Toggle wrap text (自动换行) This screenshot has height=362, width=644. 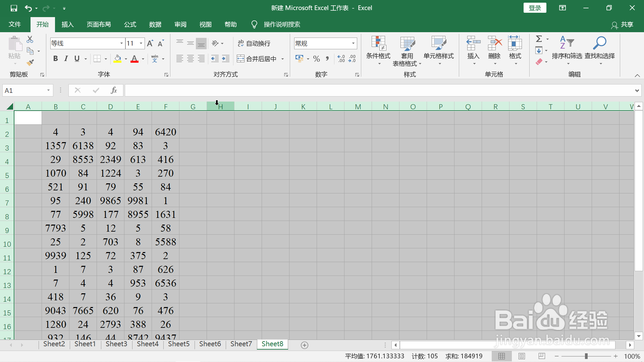254,43
